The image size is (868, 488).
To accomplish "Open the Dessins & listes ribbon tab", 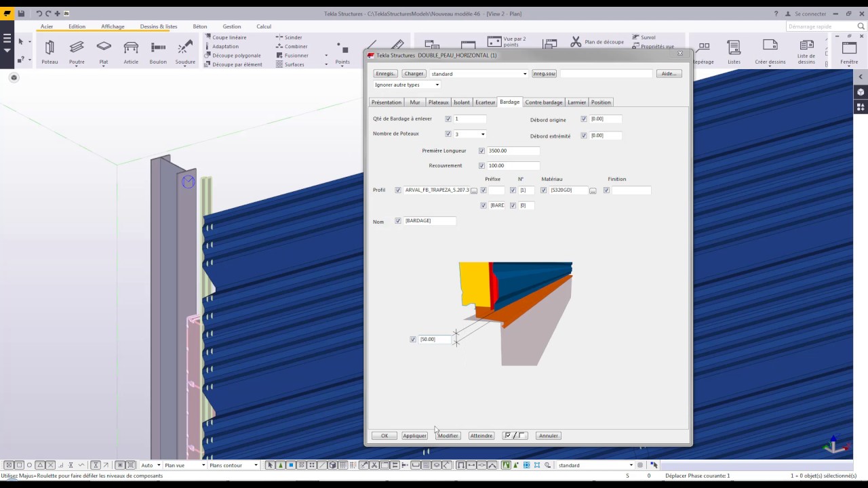I will pos(159,26).
